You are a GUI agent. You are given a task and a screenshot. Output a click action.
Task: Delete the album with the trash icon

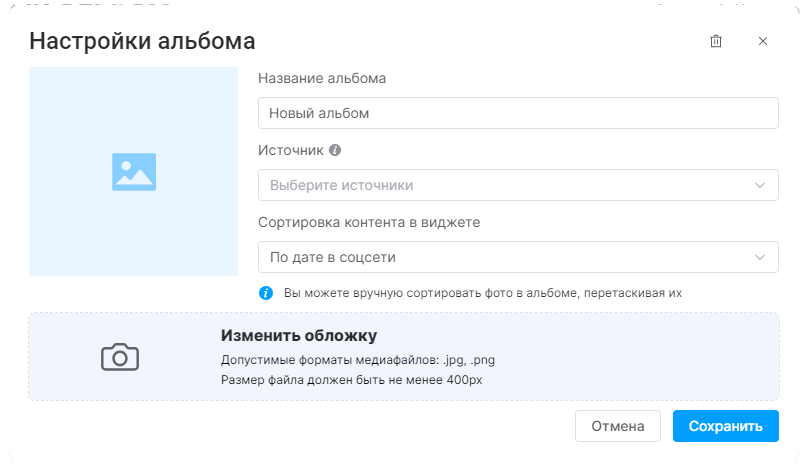[x=716, y=41]
